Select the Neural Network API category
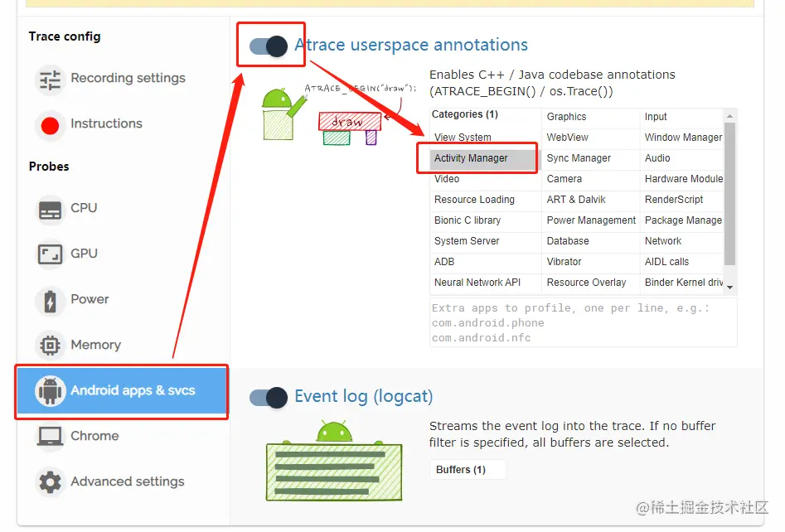This screenshot has width=785, height=532. [485, 283]
